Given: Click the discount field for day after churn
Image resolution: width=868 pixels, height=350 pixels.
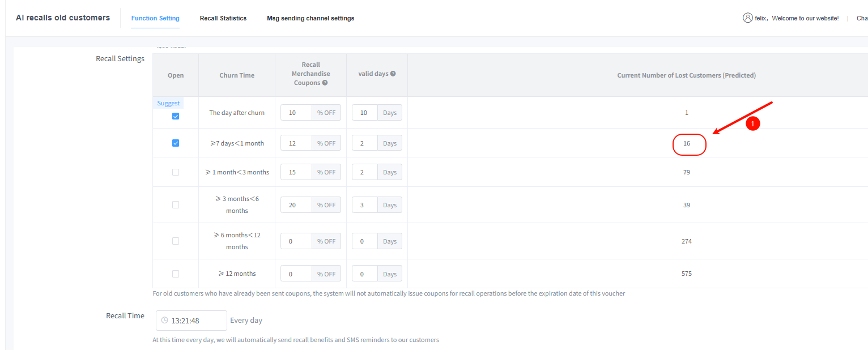Looking at the screenshot, I should tap(296, 113).
